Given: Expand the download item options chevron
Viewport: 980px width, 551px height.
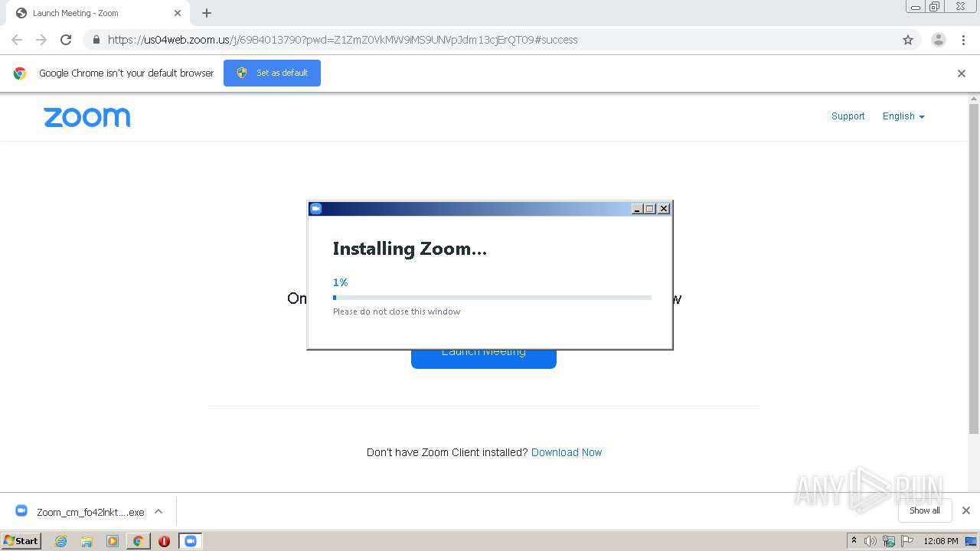Looking at the screenshot, I should click(x=158, y=511).
